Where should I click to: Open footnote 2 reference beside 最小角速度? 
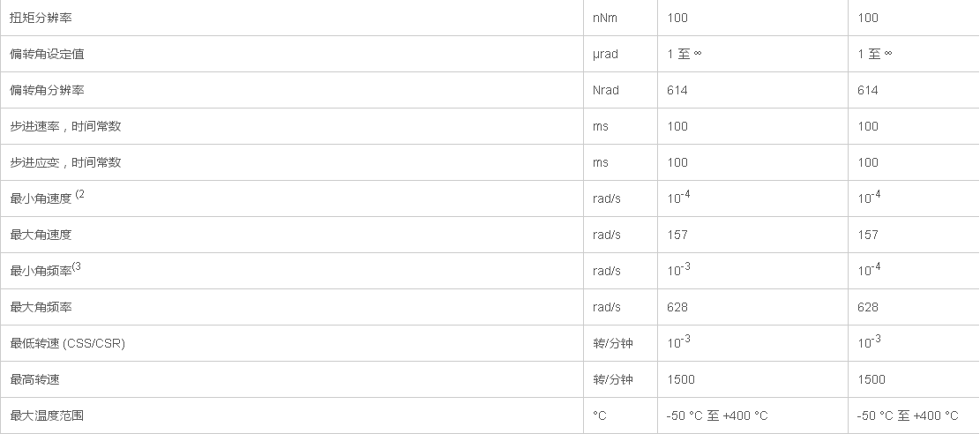80,195
